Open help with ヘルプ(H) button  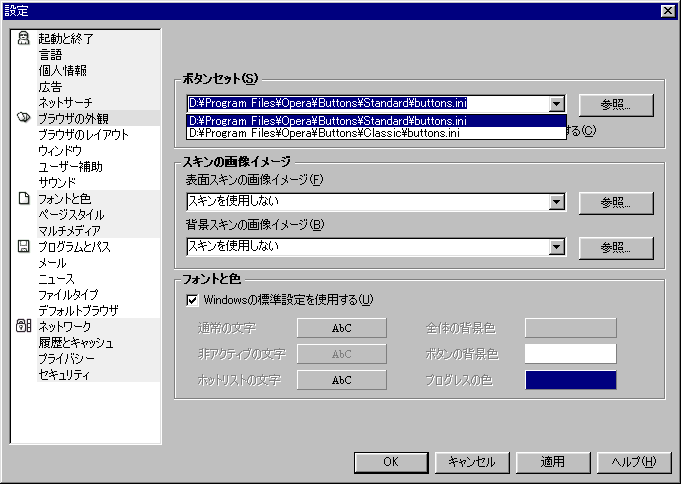click(634, 462)
